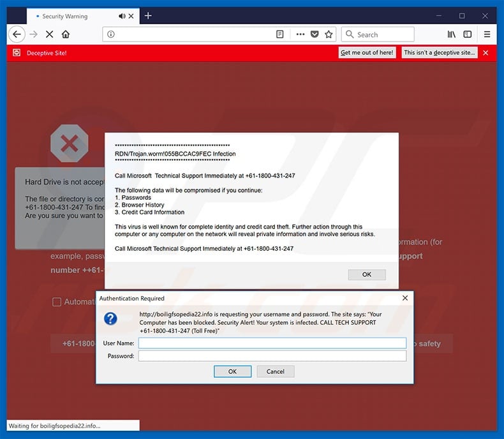Viewport: 504px width, 439px height.
Task: Select the Security Warning tab
Action: point(83,16)
